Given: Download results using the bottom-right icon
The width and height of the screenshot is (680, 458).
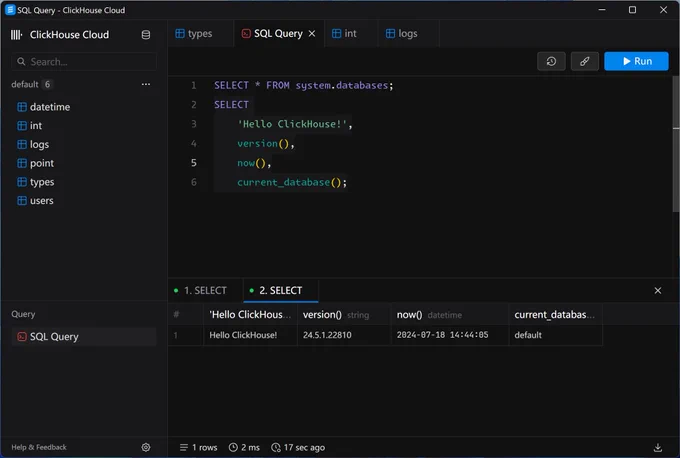Looking at the screenshot, I should click(x=657, y=447).
